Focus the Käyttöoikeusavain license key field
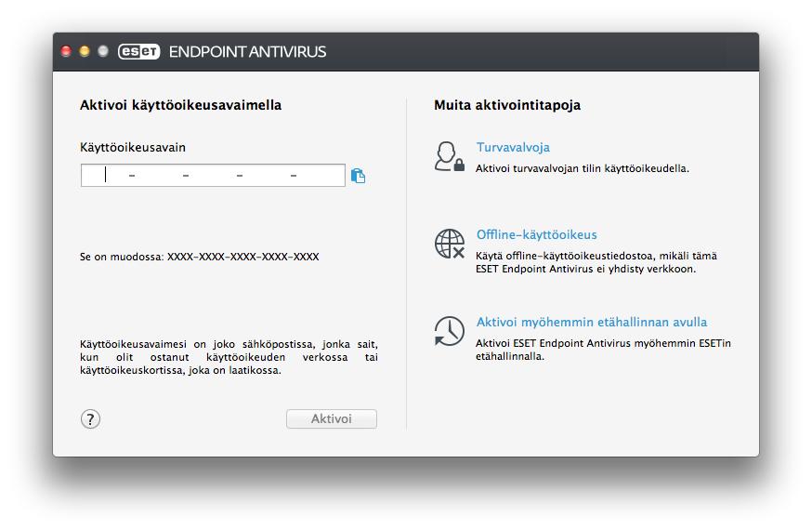Viewport: 812px width, 530px height. [213, 175]
